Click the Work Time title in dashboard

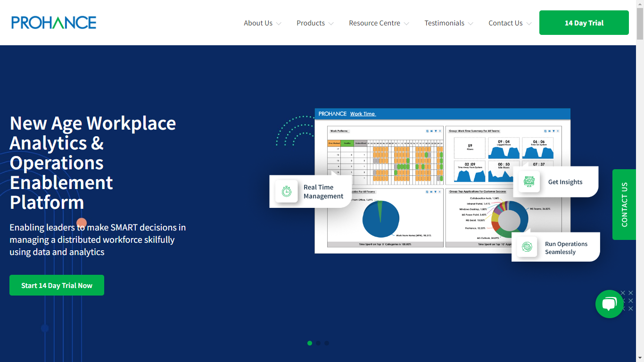point(363,114)
